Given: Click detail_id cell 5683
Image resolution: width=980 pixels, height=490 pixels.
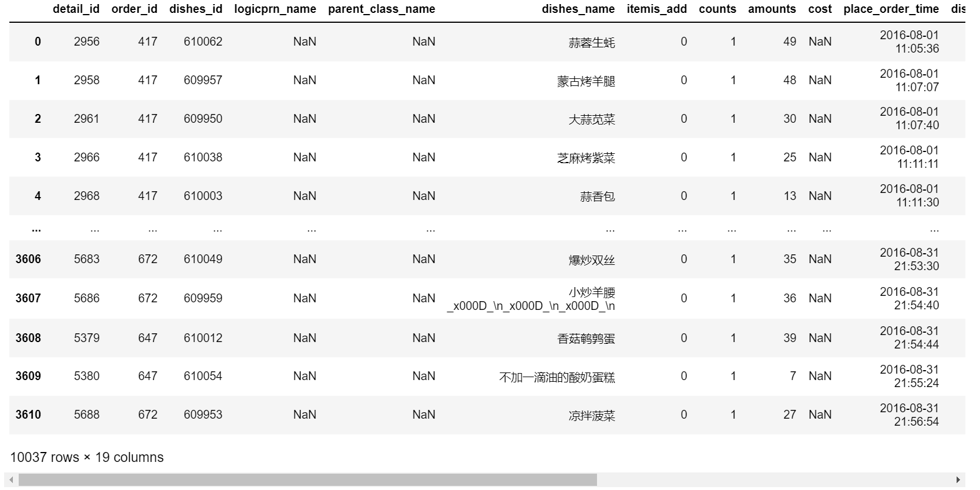Looking at the screenshot, I should tap(87, 259).
